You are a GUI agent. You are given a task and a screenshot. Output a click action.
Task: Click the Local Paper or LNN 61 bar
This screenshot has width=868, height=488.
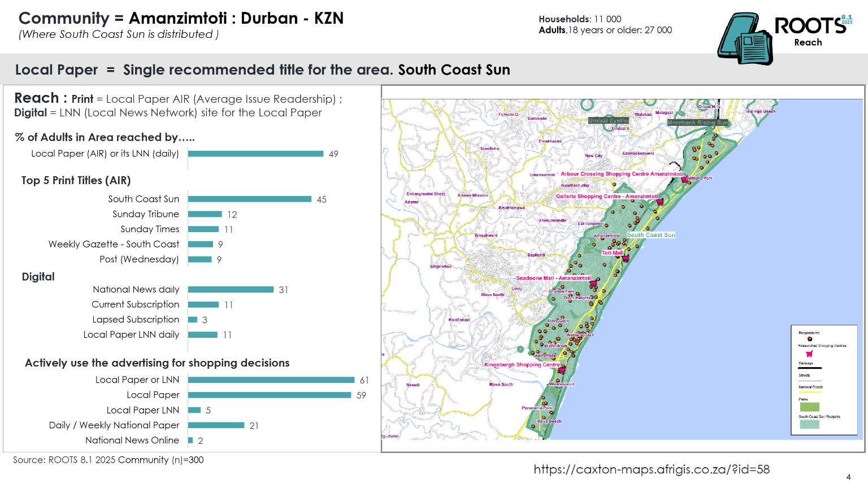coord(271,380)
